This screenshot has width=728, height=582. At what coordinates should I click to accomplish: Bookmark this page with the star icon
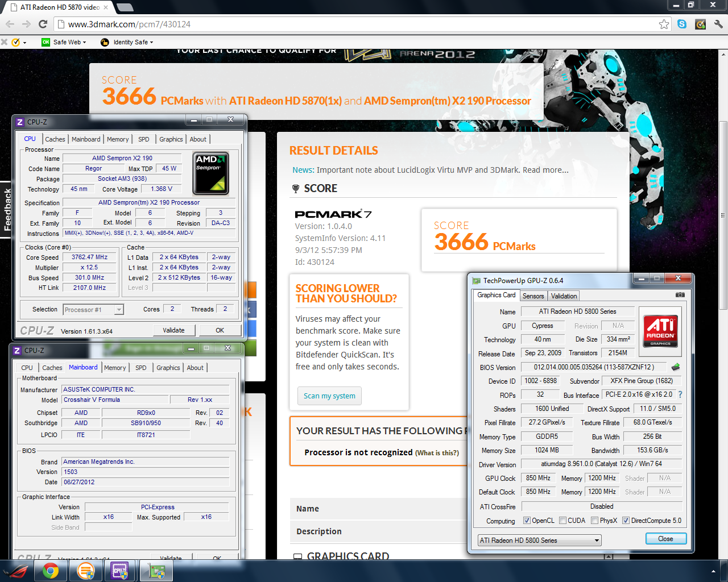(x=664, y=24)
